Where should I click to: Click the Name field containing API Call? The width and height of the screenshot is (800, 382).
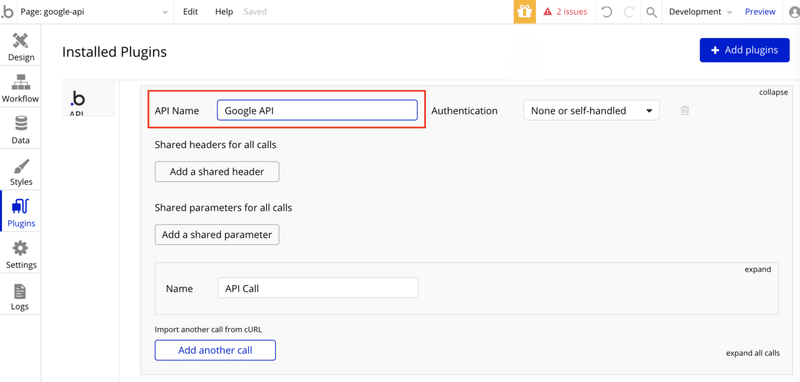pyautogui.click(x=317, y=288)
